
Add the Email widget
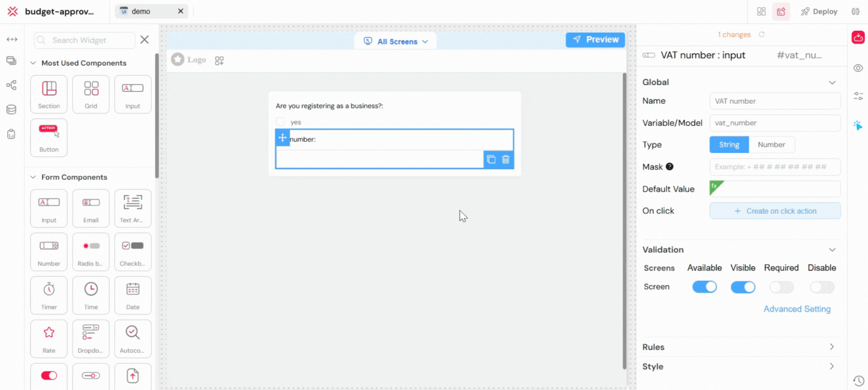click(91, 208)
